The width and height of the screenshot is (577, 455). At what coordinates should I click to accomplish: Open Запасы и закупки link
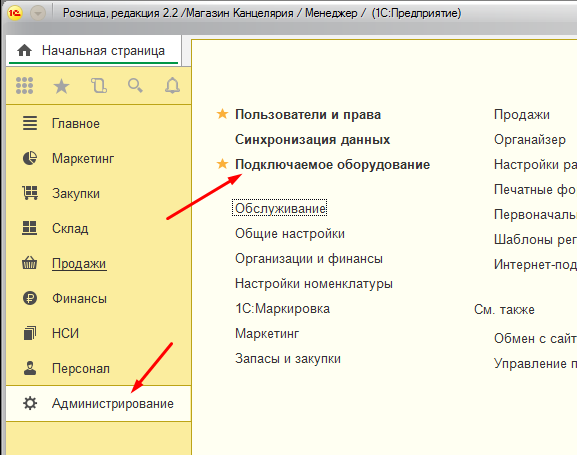[x=288, y=359]
